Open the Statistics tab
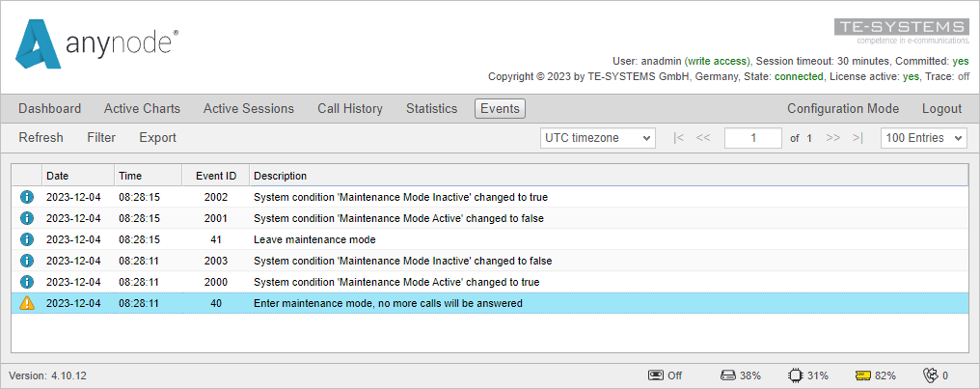Viewport: 980px width, 389px height. coord(432,109)
